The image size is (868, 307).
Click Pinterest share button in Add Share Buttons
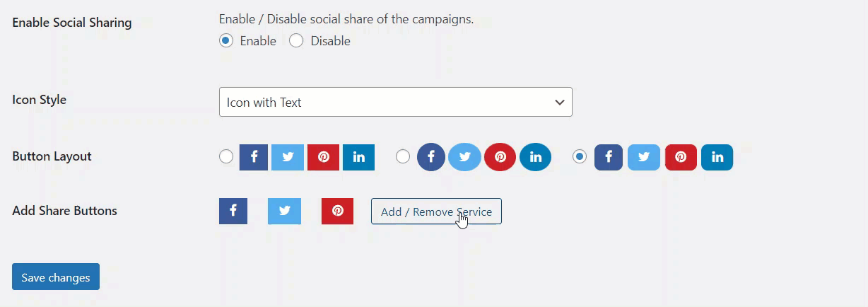click(x=337, y=211)
